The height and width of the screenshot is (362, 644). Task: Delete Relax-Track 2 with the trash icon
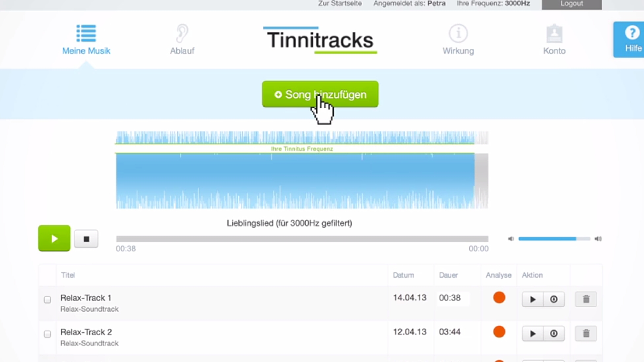[586, 333]
